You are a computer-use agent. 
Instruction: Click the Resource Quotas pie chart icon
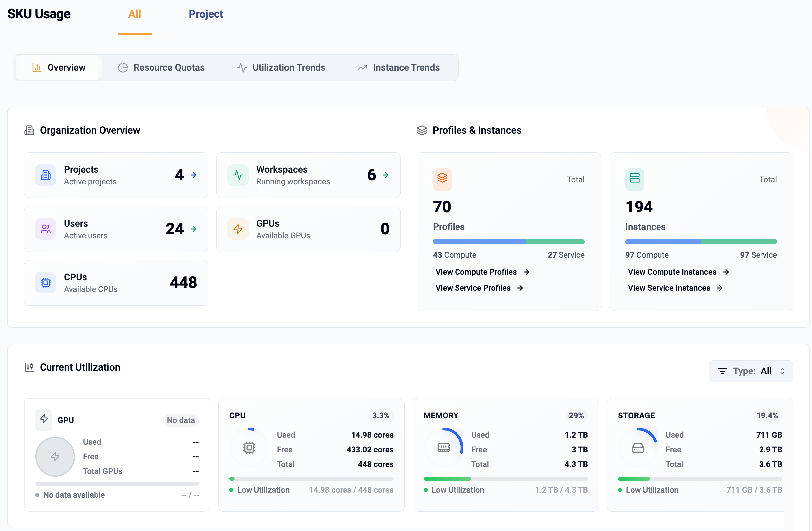click(x=123, y=67)
